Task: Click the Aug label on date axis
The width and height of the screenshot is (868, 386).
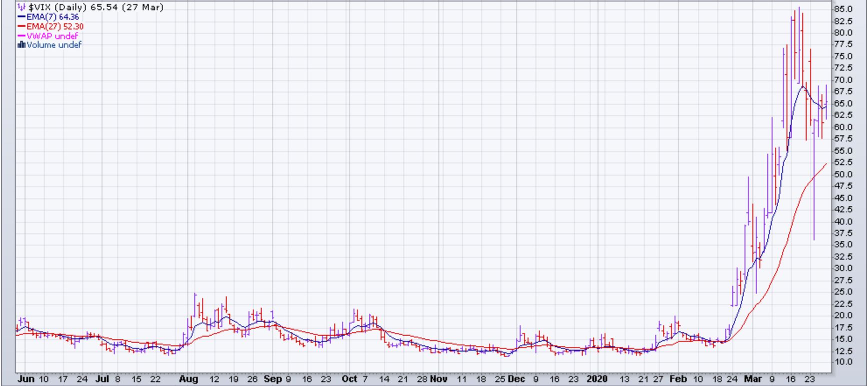Action: (x=188, y=379)
